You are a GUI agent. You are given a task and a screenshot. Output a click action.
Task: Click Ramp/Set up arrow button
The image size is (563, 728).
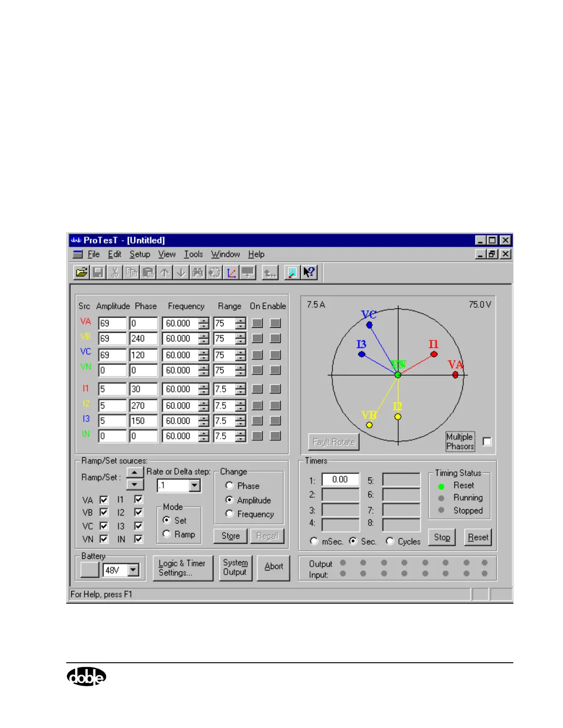pos(134,472)
